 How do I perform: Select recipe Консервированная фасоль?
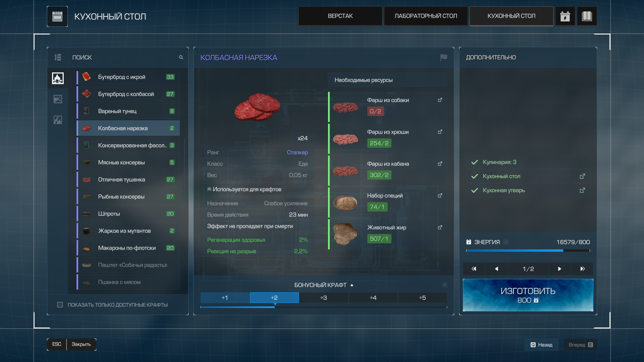[128, 145]
